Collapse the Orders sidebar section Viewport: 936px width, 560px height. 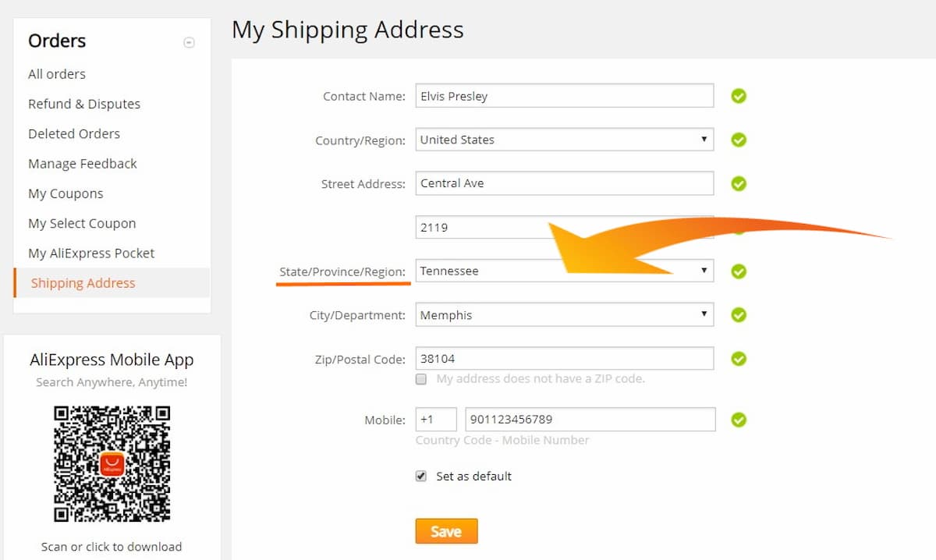click(x=189, y=43)
